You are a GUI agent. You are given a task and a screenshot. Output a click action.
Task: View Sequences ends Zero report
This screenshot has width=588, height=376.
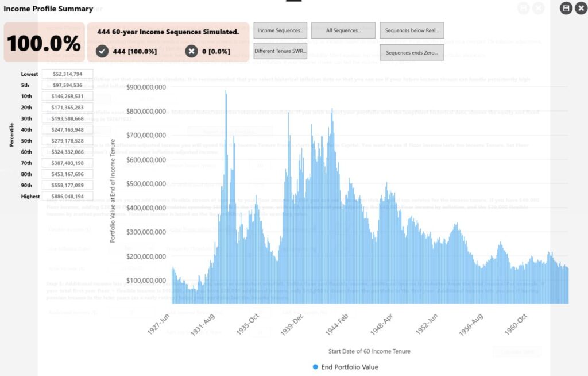tap(412, 52)
